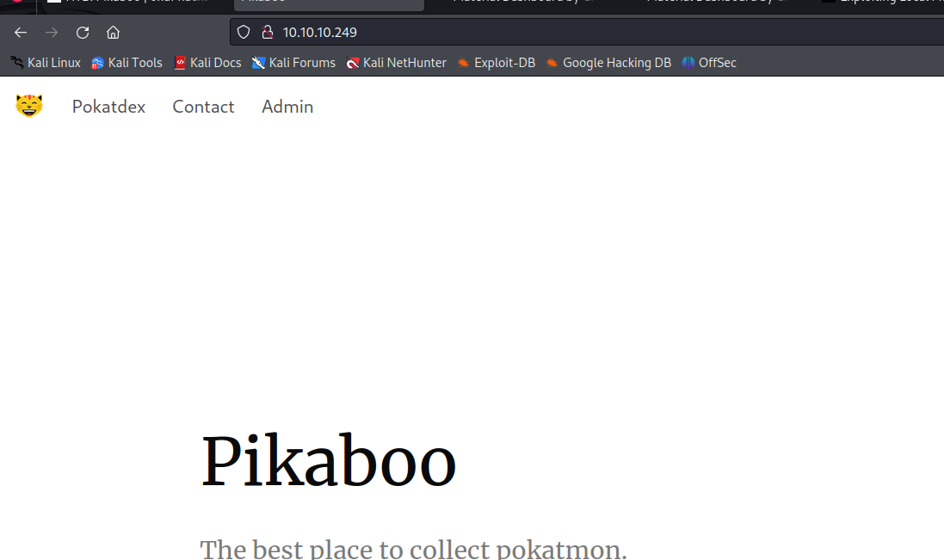The image size is (944, 560).
Task: Go back to the previous page
Action: pyautogui.click(x=21, y=33)
